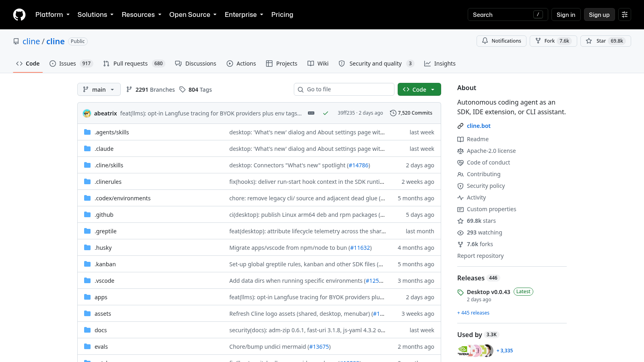Click the docs folder icon
Screen dimensions: 644x362
pyautogui.click(x=87, y=330)
